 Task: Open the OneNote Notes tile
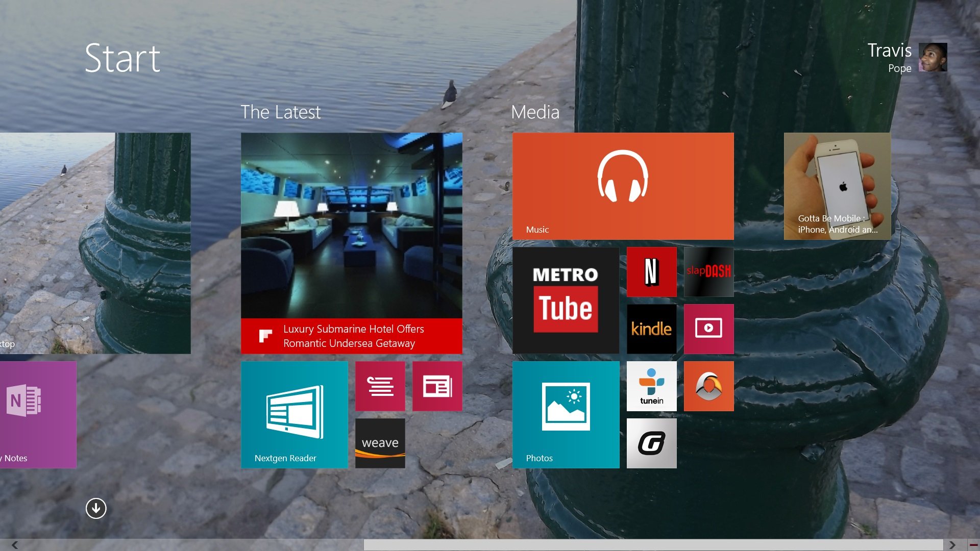[x=38, y=415]
